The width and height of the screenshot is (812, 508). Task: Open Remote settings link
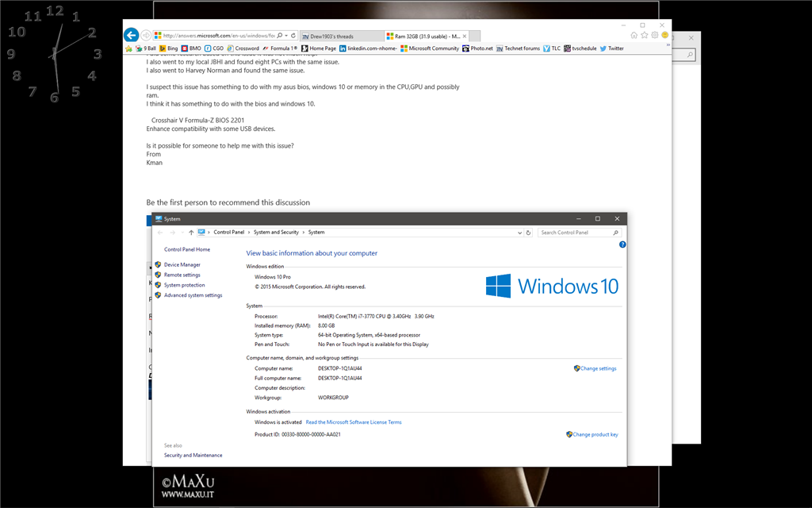coord(182,275)
